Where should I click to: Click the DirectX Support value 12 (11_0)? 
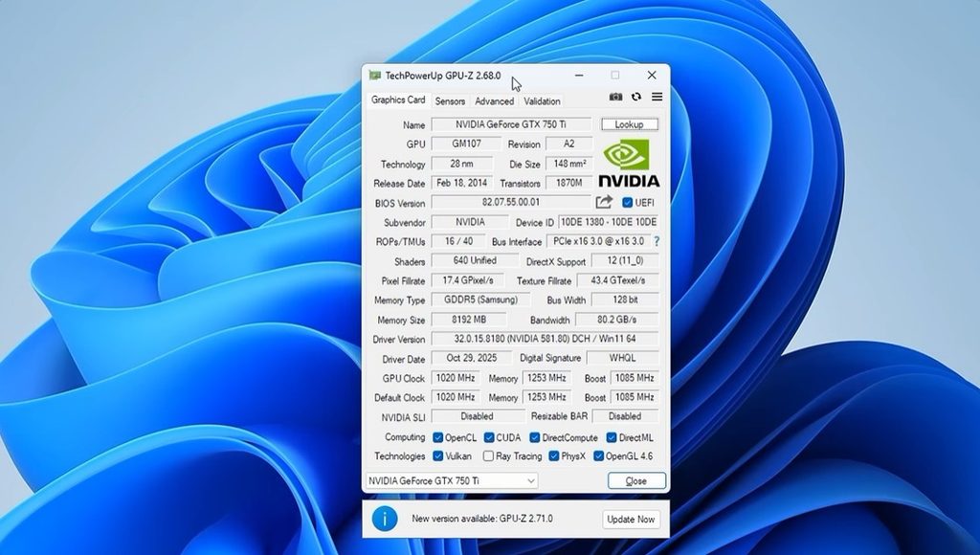[x=625, y=260]
